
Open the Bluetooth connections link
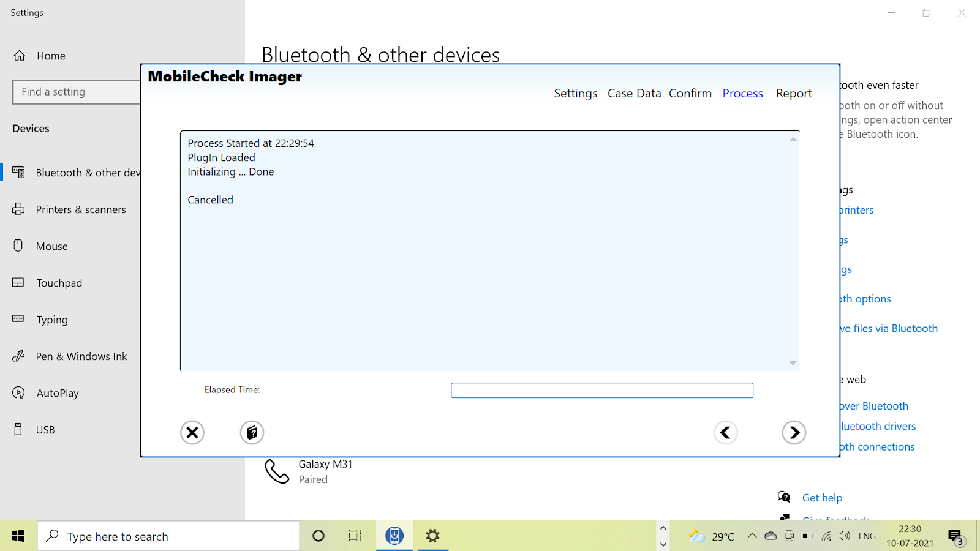click(x=877, y=447)
